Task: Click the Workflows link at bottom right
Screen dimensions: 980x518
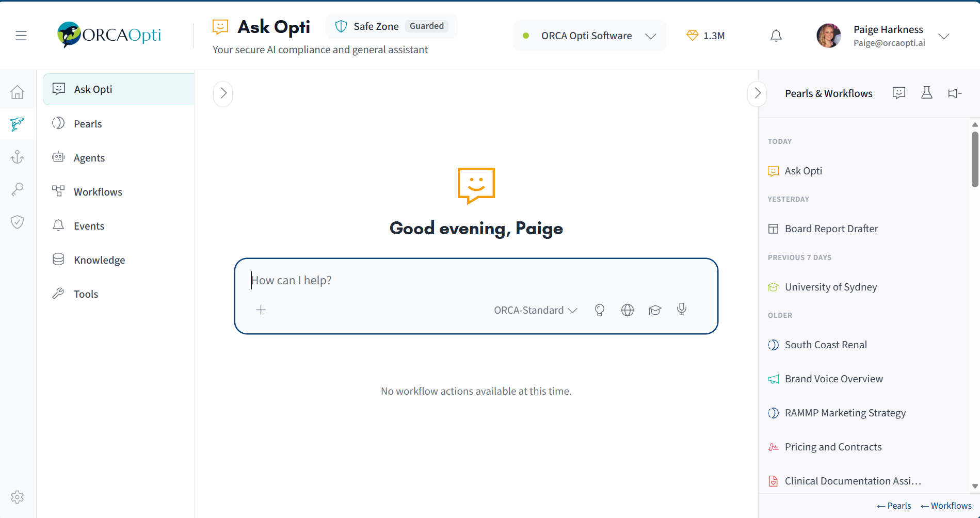Action: pyautogui.click(x=946, y=506)
